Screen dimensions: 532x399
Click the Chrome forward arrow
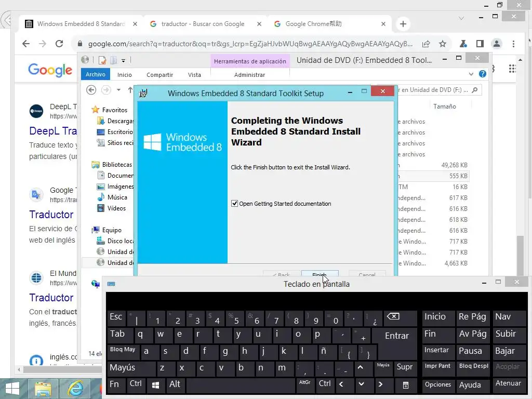click(43, 44)
